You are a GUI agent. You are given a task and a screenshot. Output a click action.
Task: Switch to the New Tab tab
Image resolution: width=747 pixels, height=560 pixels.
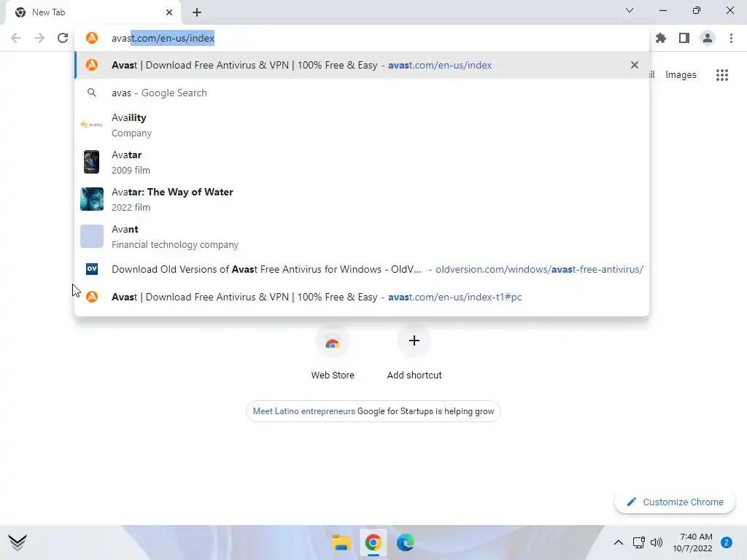tap(93, 12)
